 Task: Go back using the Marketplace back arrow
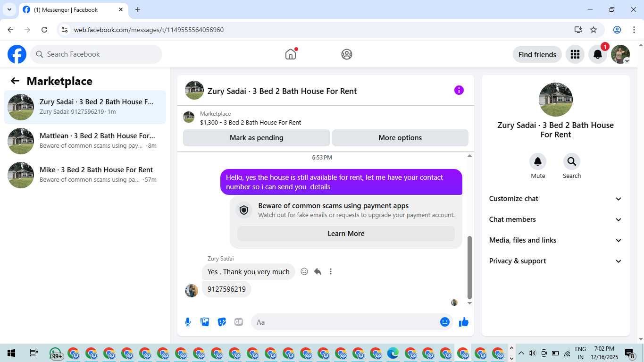(15, 81)
